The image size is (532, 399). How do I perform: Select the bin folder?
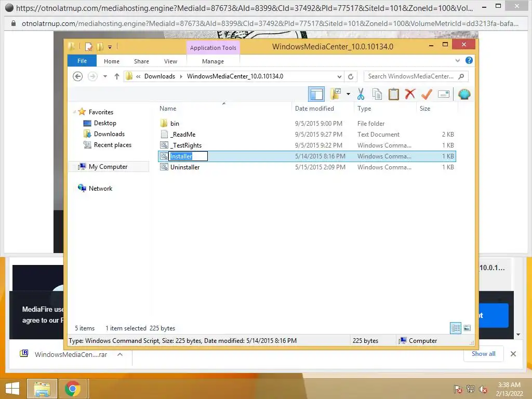coord(175,124)
